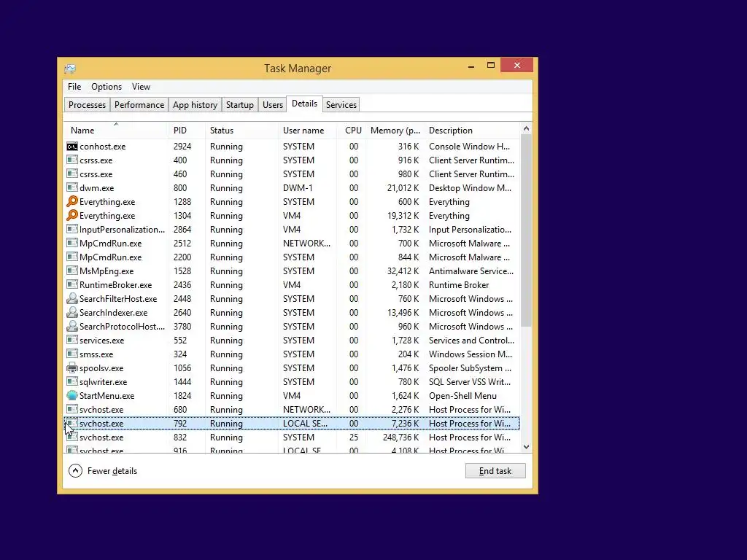Select the 'Input Personalizatio...' description
This screenshot has height=560, width=747.
(471, 229)
